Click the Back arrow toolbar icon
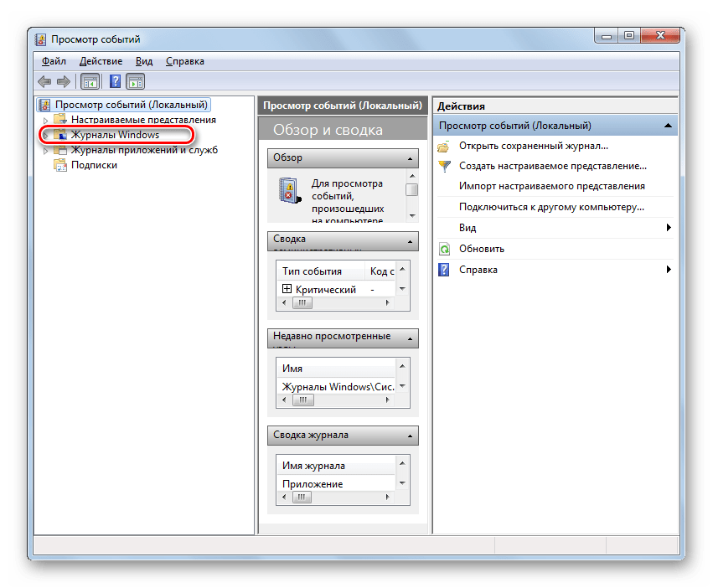Screen dimensions: 713x588 click(45, 81)
